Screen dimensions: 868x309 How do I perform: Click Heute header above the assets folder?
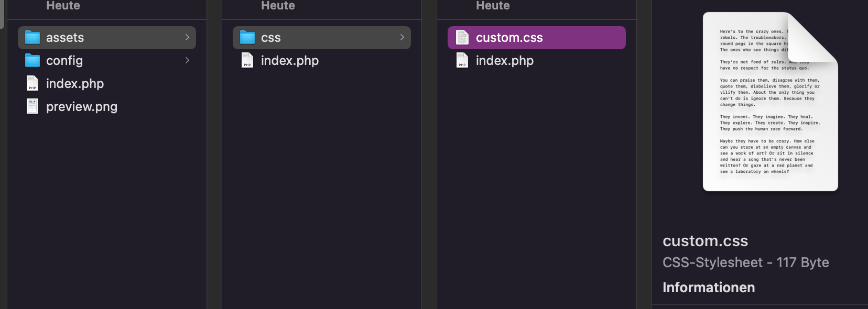pyautogui.click(x=63, y=6)
